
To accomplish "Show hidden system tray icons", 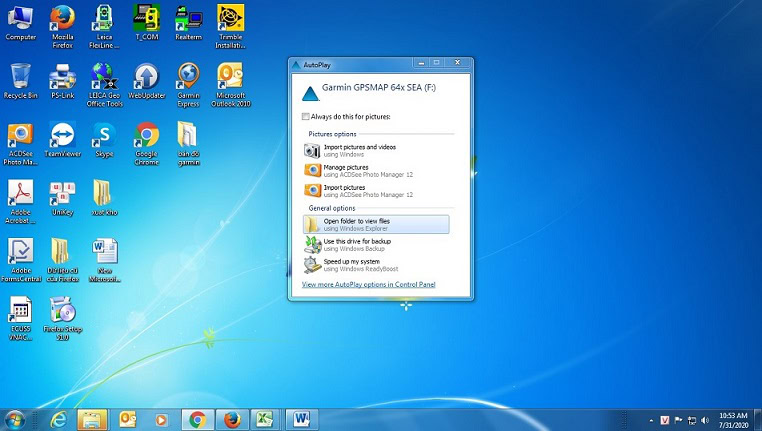I will coord(651,421).
